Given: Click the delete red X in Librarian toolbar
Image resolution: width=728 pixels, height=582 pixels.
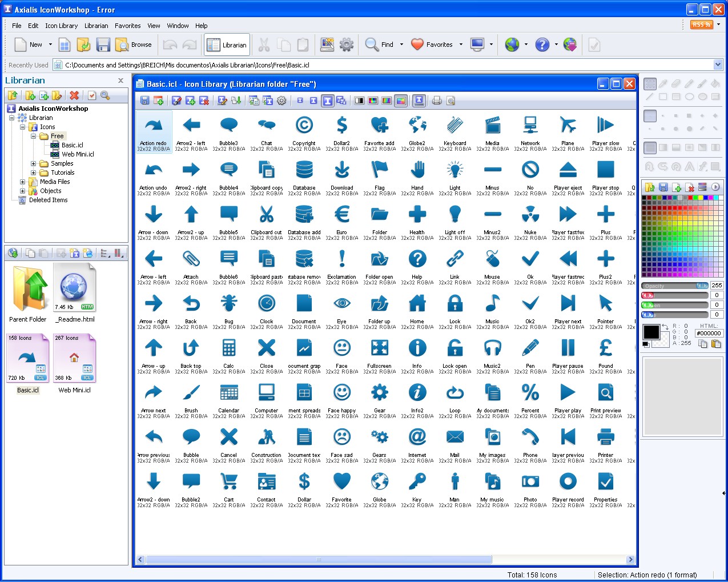Looking at the screenshot, I should click(74, 95).
